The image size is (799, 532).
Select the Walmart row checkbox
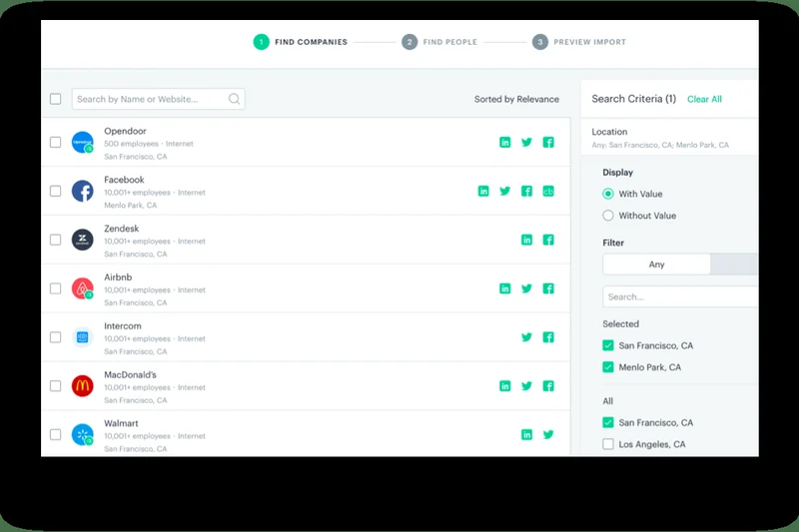56,435
